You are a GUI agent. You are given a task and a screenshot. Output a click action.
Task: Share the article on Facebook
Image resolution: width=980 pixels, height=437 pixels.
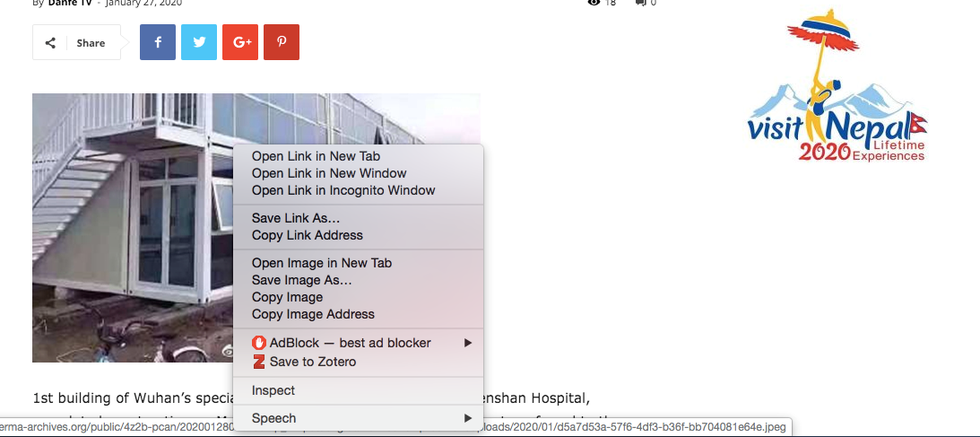158,42
